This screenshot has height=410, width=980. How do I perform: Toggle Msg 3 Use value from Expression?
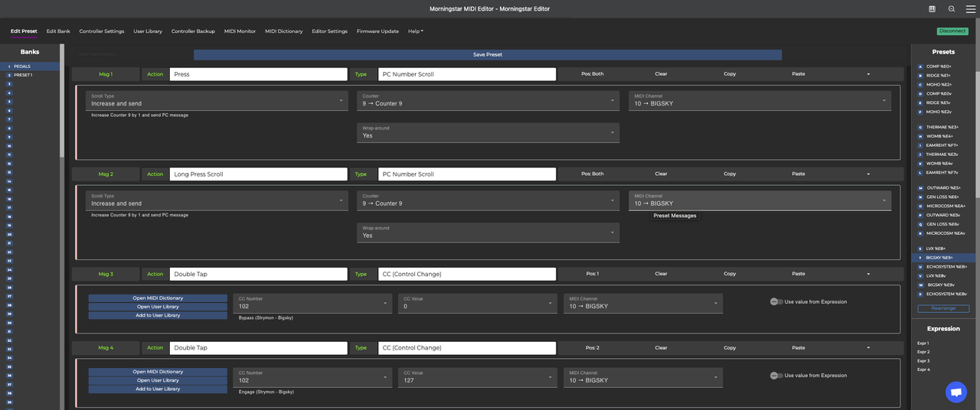coord(776,302)
